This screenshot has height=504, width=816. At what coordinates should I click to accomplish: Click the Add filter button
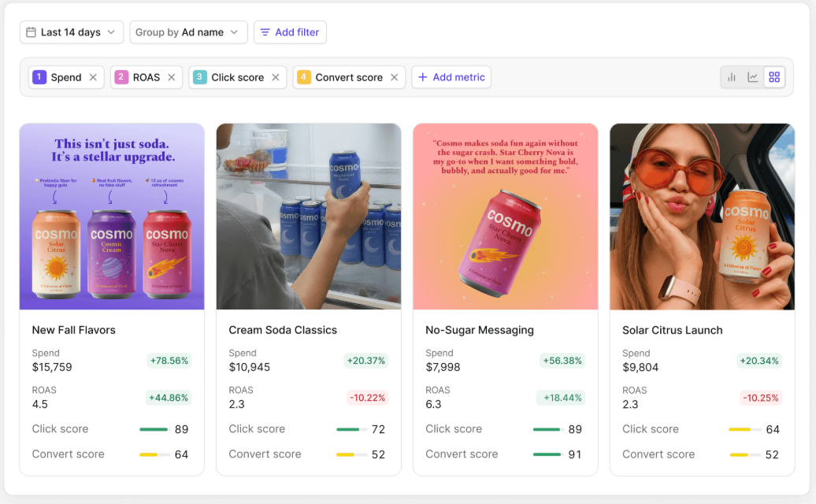tap(290, 32)
